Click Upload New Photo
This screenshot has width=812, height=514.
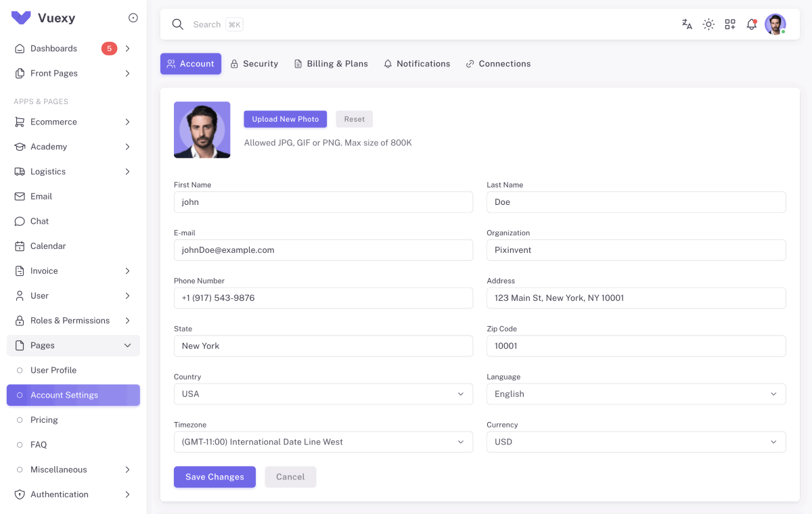click(285, 119)
